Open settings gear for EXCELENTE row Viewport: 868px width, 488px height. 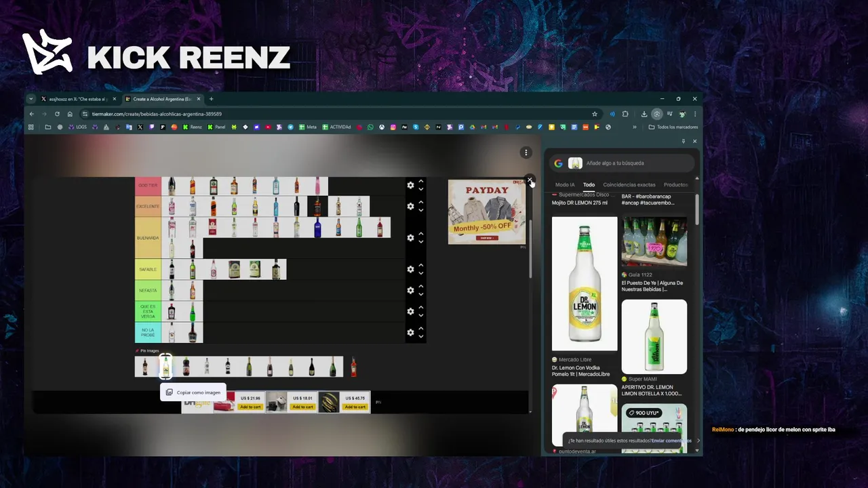(410, 206)
